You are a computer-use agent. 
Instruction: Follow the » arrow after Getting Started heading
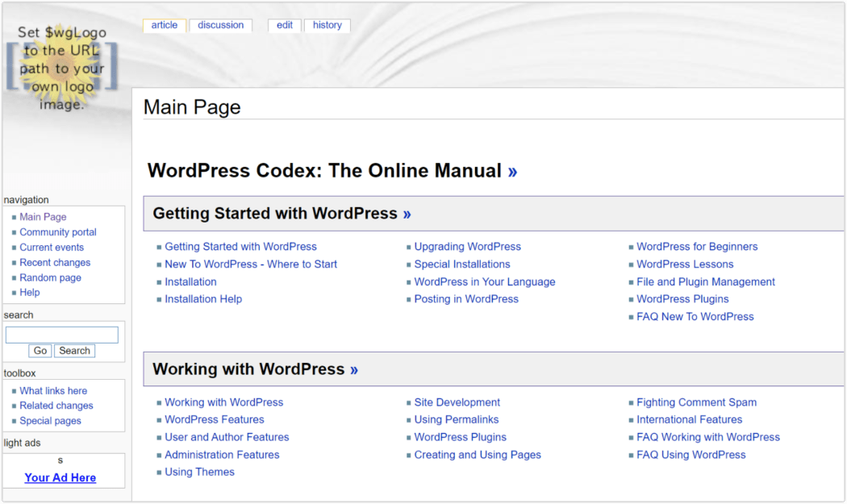(407, 215)
